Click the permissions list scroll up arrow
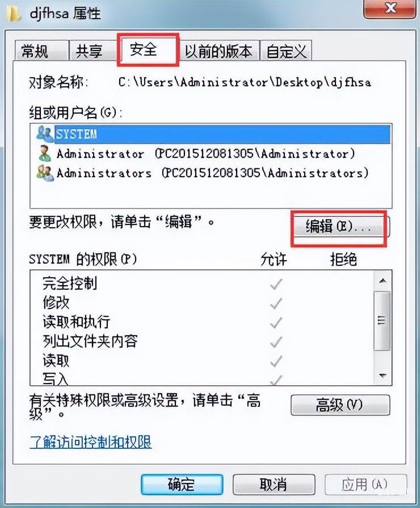This screenshot has height=508, width=420. coord(383,281)
